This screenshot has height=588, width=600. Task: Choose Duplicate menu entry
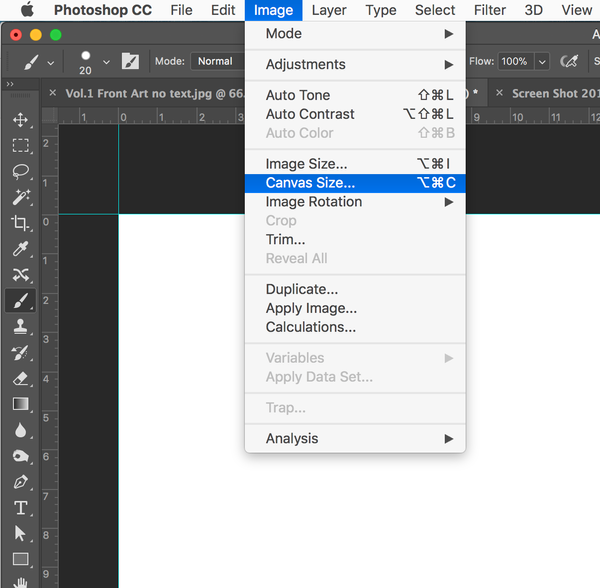click(355, 289)
